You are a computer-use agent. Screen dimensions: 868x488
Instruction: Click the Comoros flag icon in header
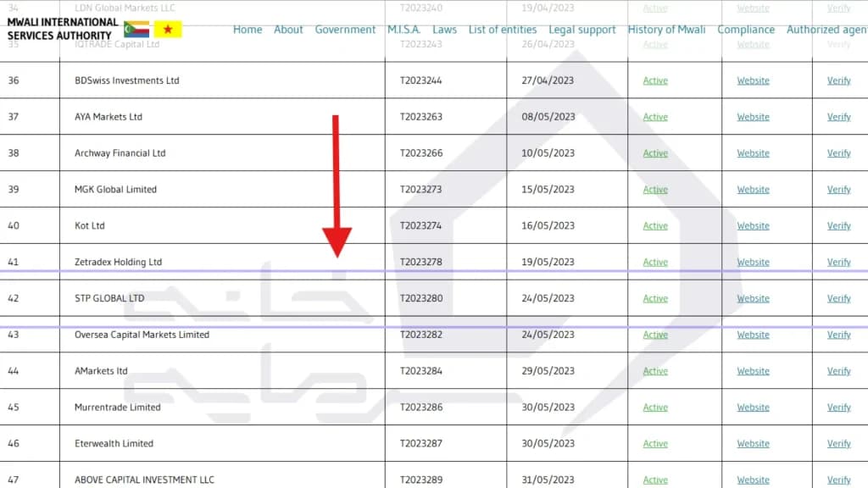136,30
